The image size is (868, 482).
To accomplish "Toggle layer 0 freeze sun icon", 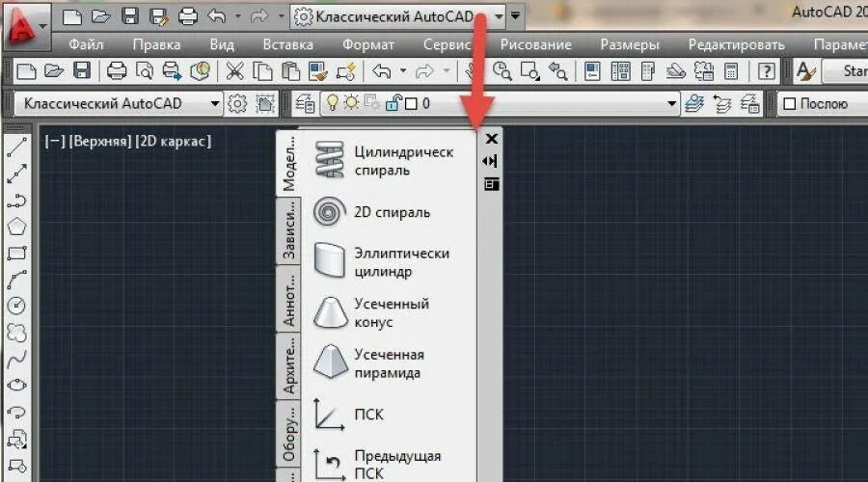I will (x=351, y=103).
